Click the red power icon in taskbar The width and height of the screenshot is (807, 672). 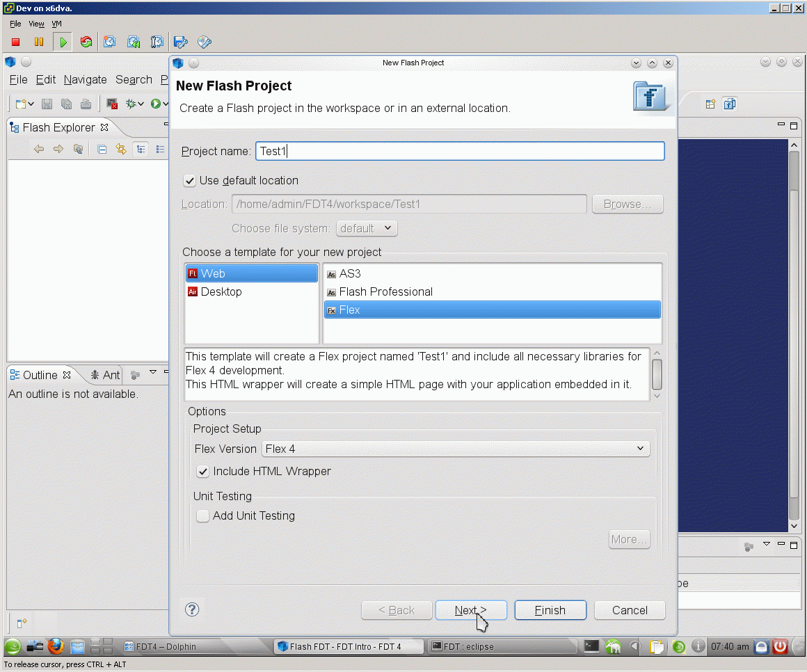point(781,646)
